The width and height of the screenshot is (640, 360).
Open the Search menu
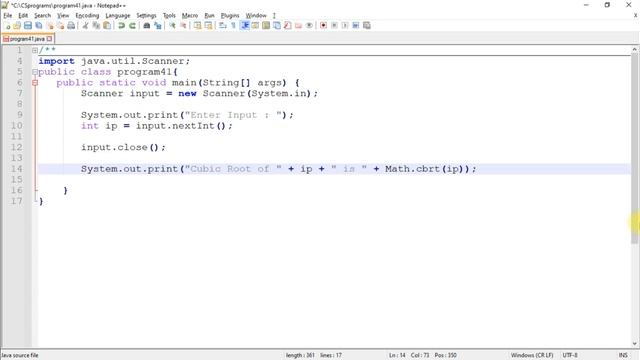42,16
